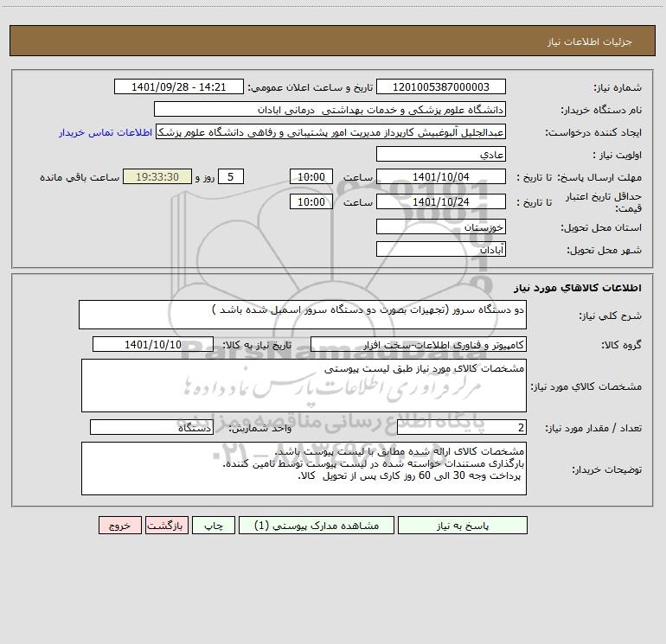Click the توضیحات خریدار label
This screenshot has width=666, height=644.
607,469
